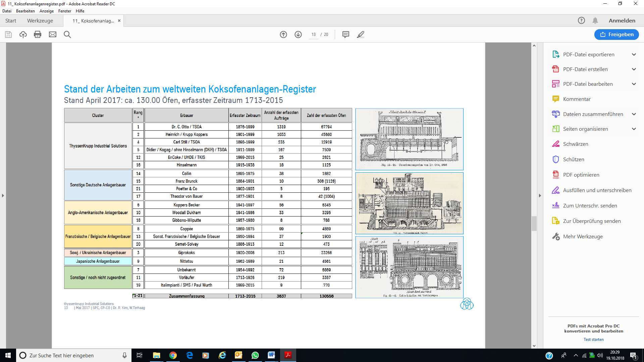644x362 pixels.
Task: Open Zur Überprüfung senden tool
Action: click(x=592, y=221)
